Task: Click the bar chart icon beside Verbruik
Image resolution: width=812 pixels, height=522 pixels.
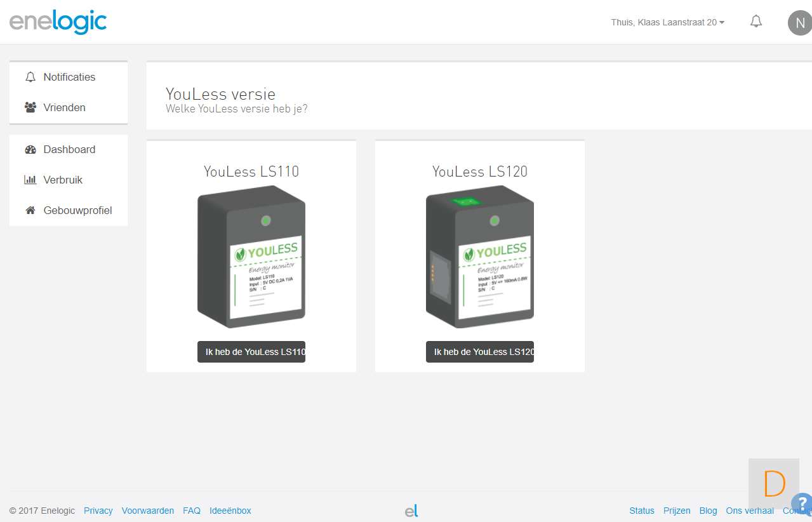Action: tap(30, 180)
